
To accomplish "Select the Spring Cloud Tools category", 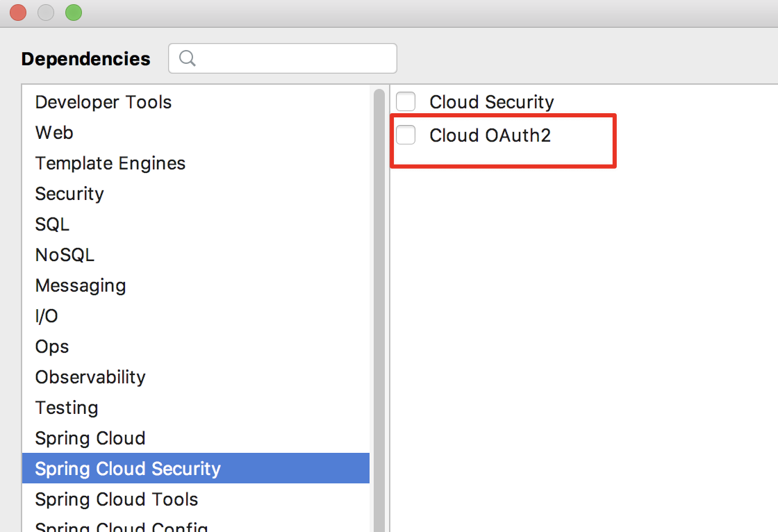I will [x=116, y=499].
